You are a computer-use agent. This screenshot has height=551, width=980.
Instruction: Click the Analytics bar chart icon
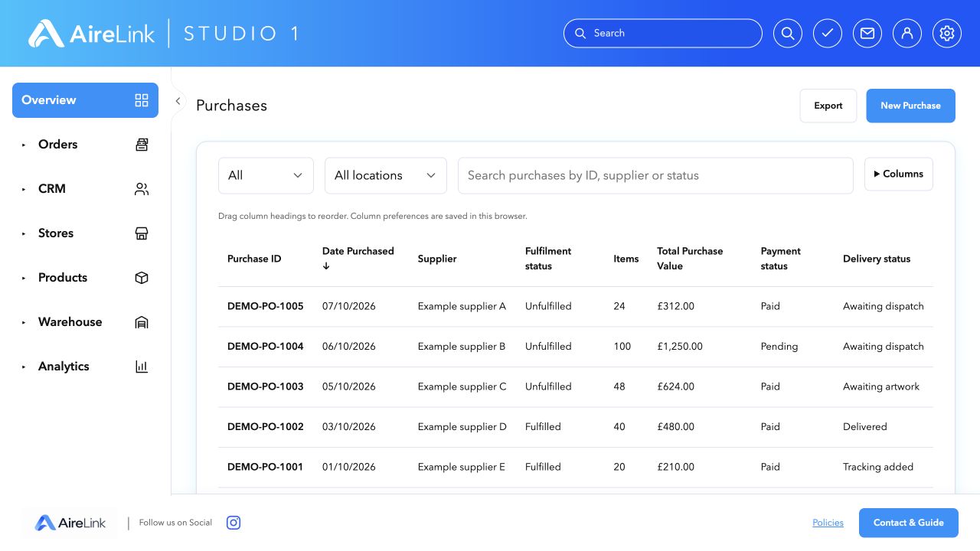pos(142,367)
